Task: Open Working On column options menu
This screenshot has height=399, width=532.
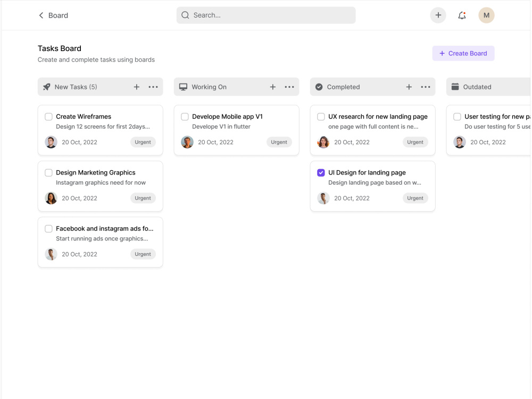Action: [x=289, y=87]
